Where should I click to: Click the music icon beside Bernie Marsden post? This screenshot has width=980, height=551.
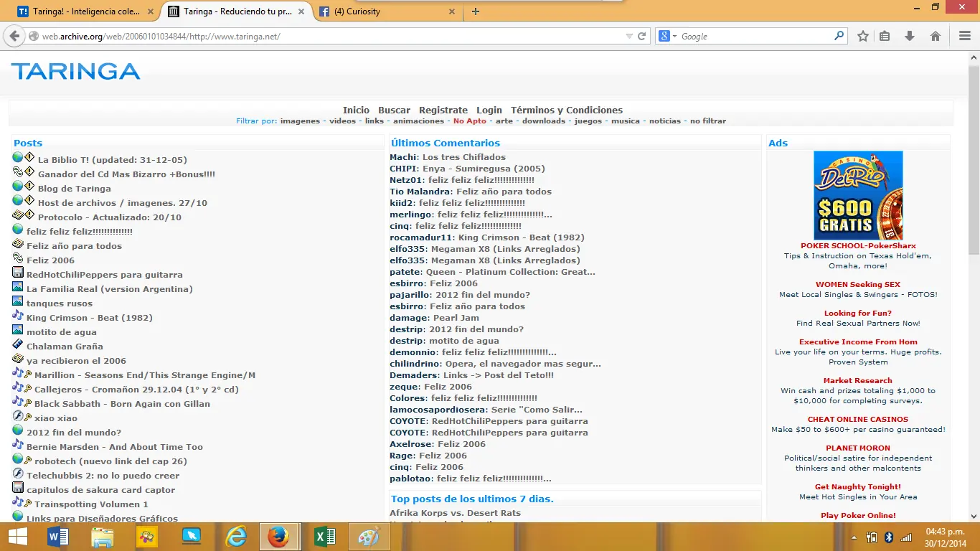(x=18, y=444)
